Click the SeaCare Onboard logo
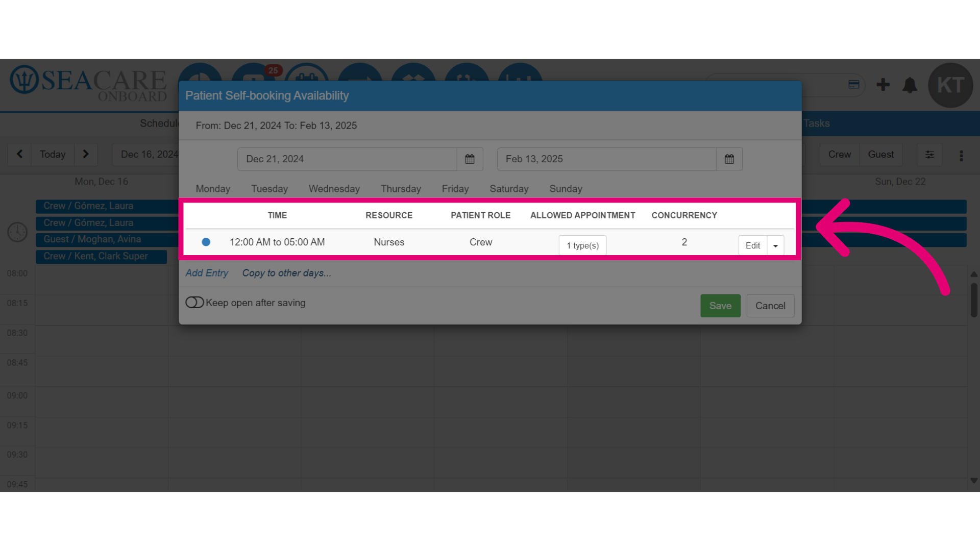 click(x=89, y=84)
